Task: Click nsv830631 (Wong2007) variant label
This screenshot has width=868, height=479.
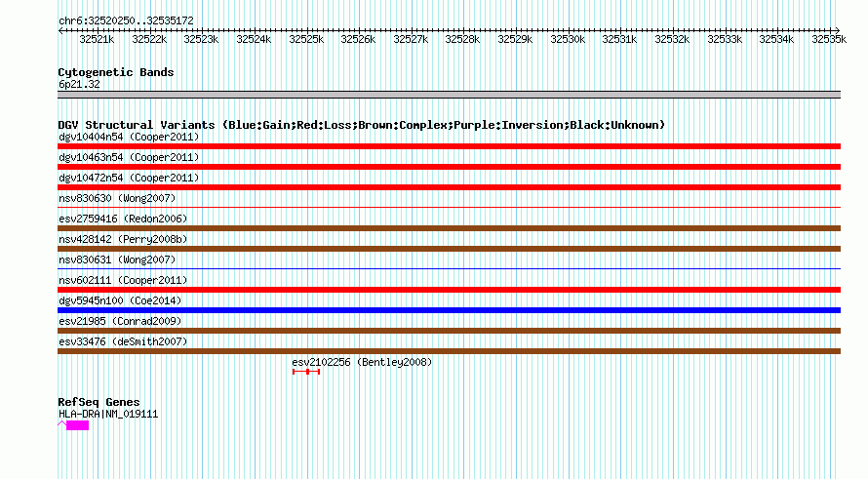Action: (x=117, y=259)
